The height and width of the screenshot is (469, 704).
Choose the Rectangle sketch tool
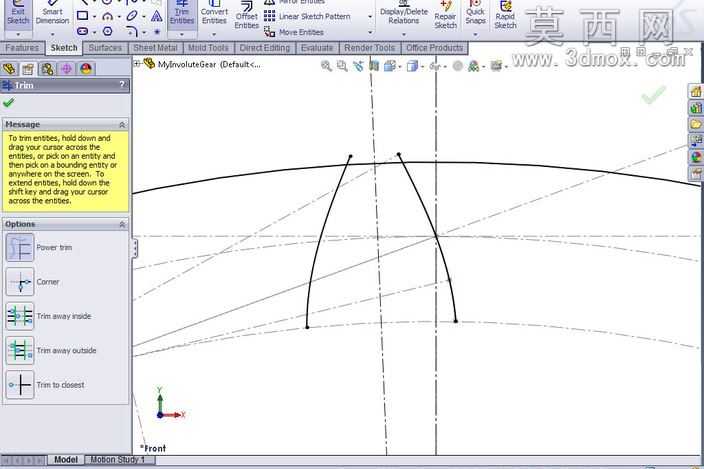pyautogui.click(x=83, y=16)
